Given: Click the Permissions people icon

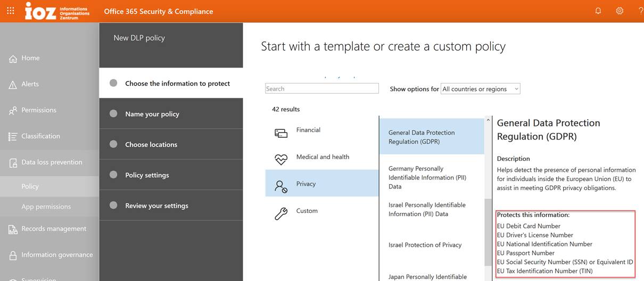Looking at the screenshot, I should 13,111.
